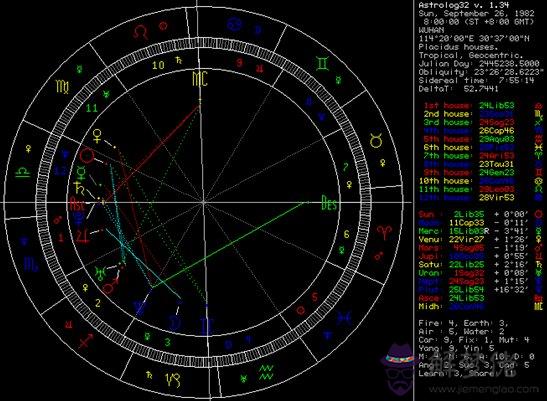Click the red Aries sign in the zodiac ring

(384, 232)
